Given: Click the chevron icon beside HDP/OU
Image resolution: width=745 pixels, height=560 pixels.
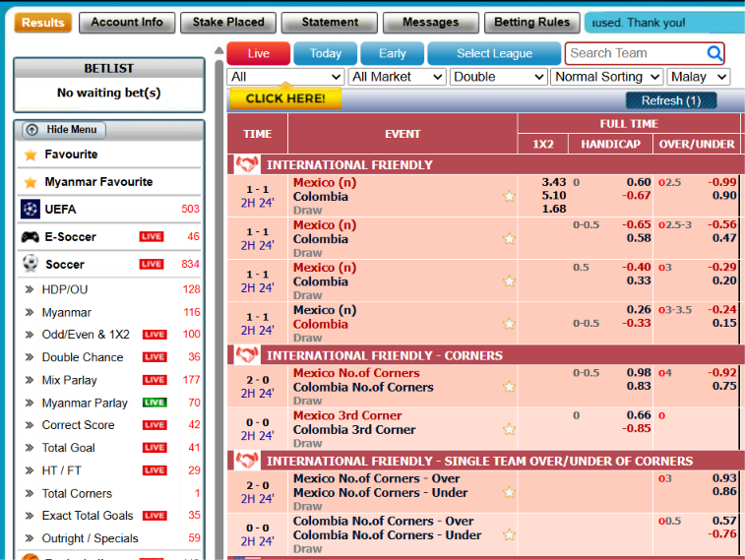Looking at the screenshot, I should coord(30,289).
